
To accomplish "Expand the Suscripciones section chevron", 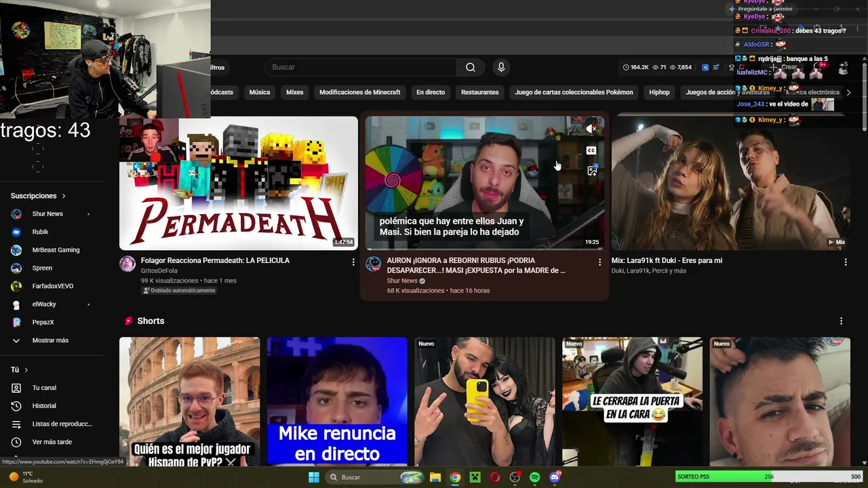I will tap(64, 196).
